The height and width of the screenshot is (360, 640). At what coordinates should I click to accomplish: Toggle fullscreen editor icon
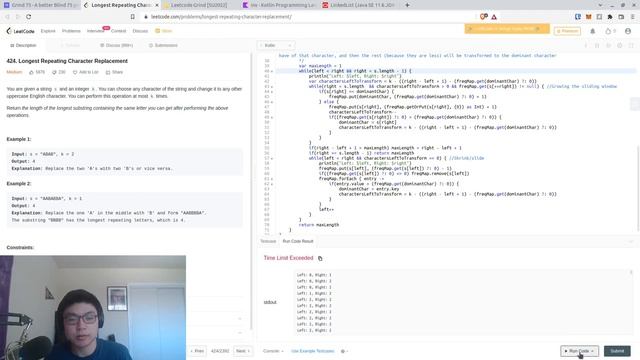631,45
